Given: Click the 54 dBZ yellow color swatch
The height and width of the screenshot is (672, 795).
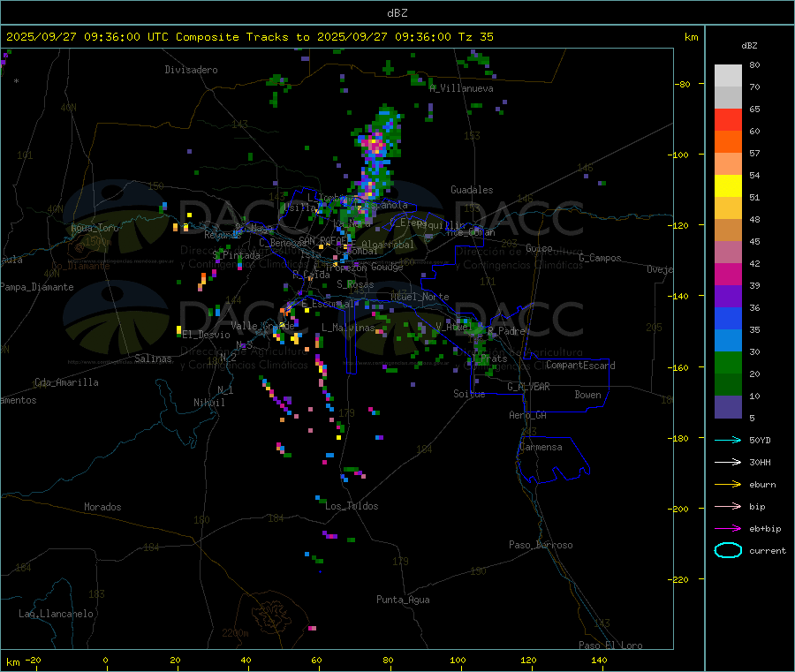Looking at the screenshot, I should [x=728, y=186].
